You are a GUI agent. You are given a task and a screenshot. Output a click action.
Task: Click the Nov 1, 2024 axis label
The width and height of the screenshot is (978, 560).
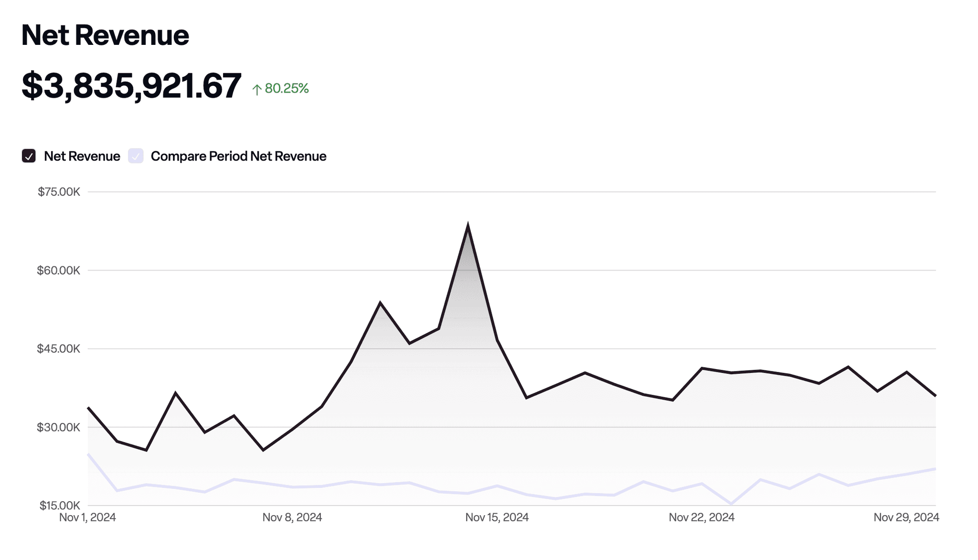(x=87, y=518)
